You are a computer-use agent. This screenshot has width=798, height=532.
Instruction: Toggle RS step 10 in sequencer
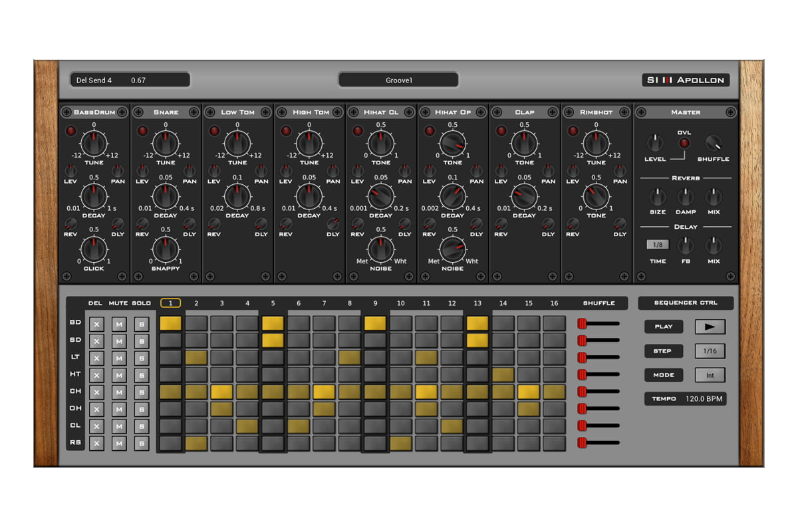[x=400, y=443]
